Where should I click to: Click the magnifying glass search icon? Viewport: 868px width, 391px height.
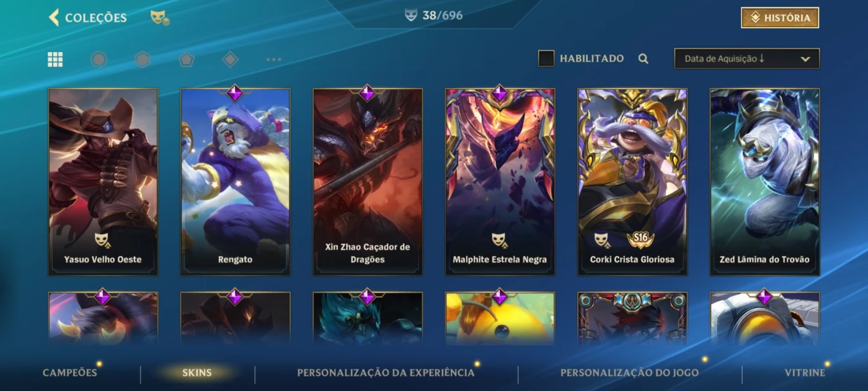coord(644,59)
